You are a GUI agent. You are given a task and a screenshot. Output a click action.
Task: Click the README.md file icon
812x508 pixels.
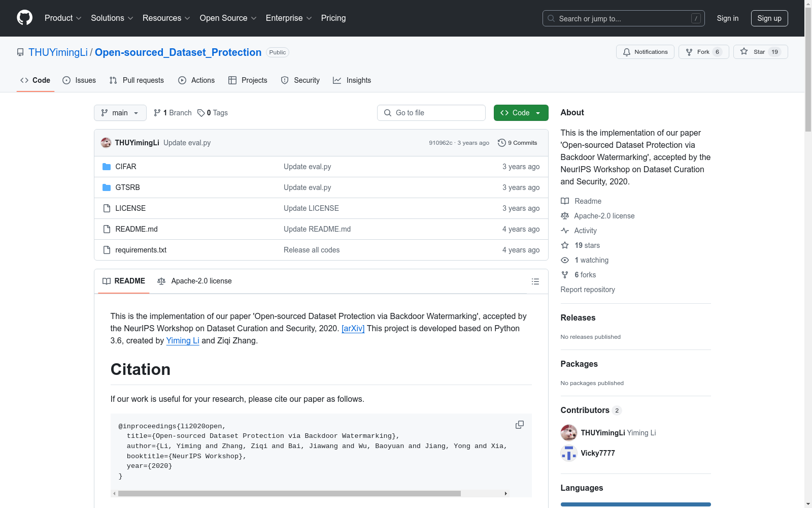click(x=107, y=229)
